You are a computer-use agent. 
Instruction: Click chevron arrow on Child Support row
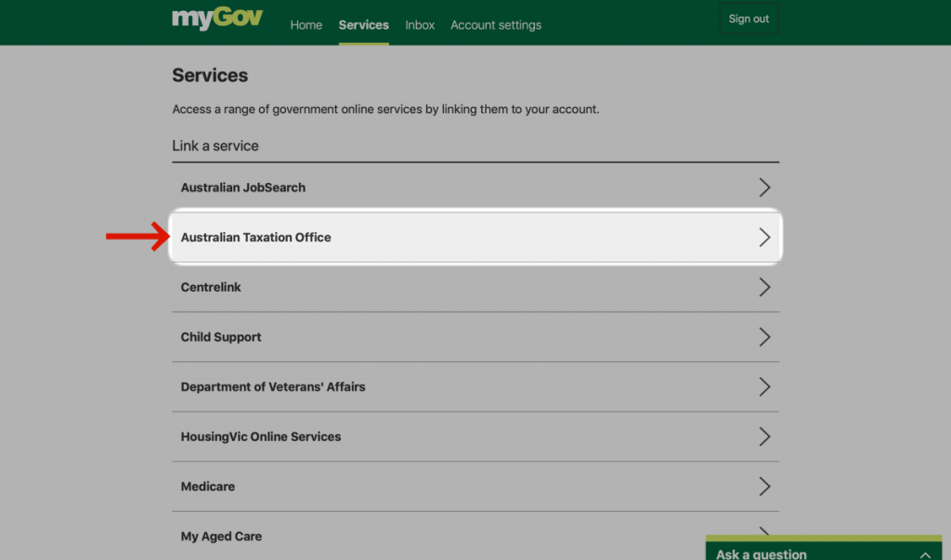coord(764,337)
